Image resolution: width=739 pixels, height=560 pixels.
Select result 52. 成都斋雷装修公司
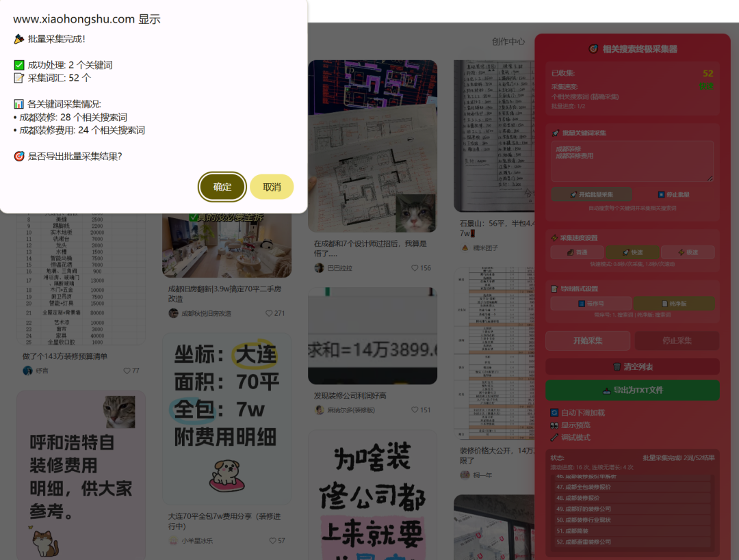(x=632, y=542)
